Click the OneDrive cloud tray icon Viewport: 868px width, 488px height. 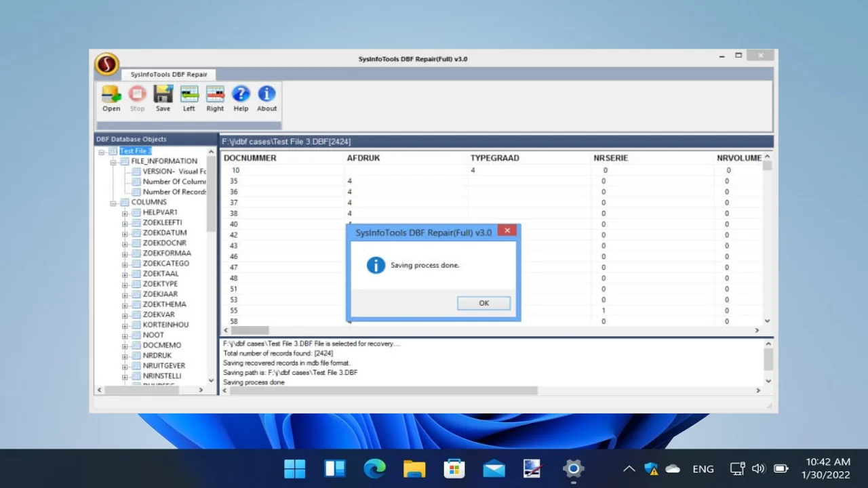673,468
